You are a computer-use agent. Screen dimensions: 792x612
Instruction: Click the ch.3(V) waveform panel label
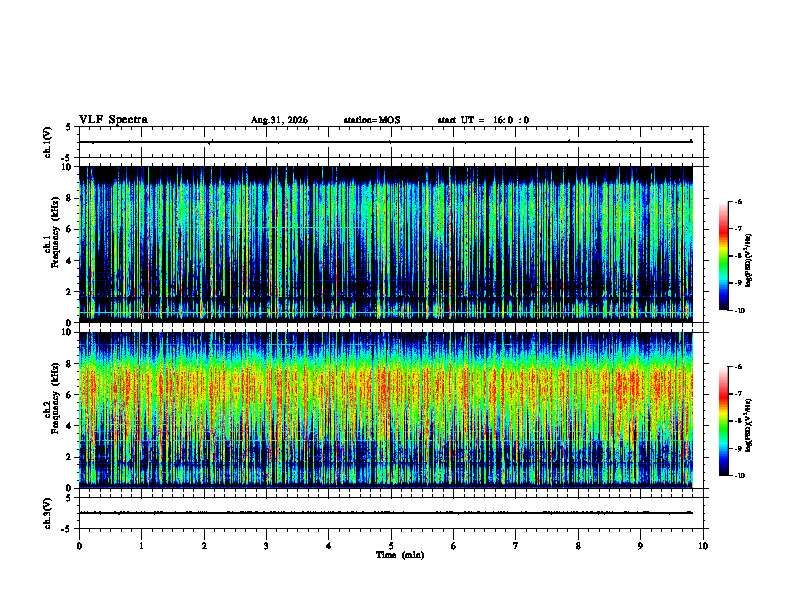point(48,513)
